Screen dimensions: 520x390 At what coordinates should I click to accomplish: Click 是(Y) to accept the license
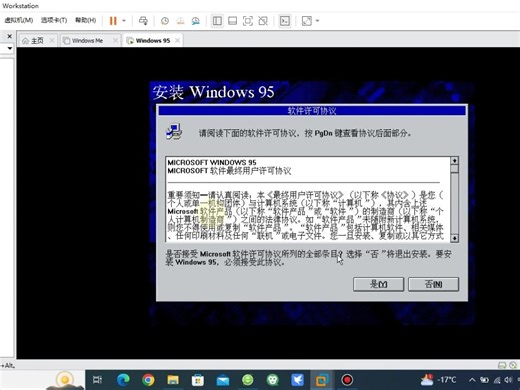tap(378, 284)
